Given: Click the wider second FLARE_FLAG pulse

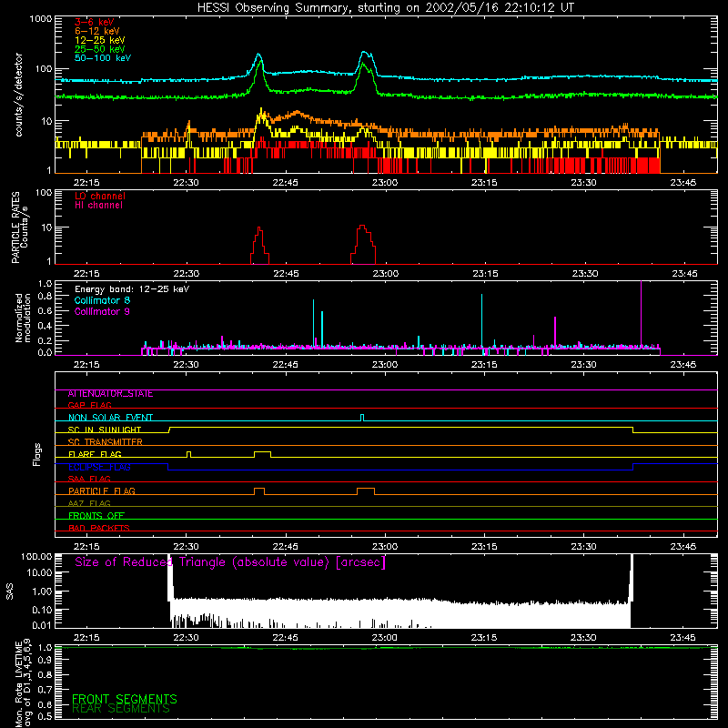Looking at the screenshot, I should coord(262,454).
